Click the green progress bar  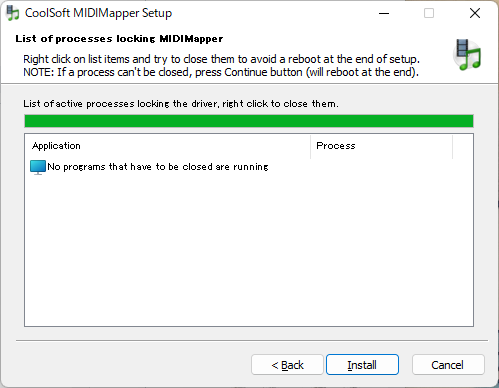coord(249,121)
